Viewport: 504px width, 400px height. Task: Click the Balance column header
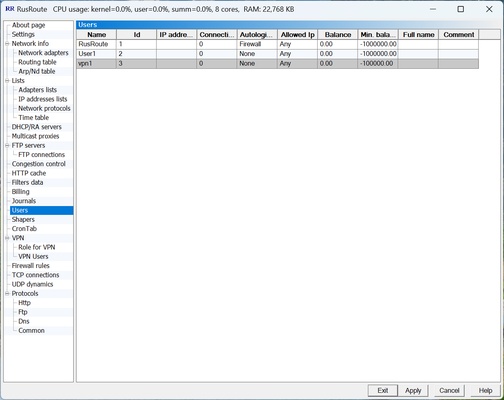[338, 35]
